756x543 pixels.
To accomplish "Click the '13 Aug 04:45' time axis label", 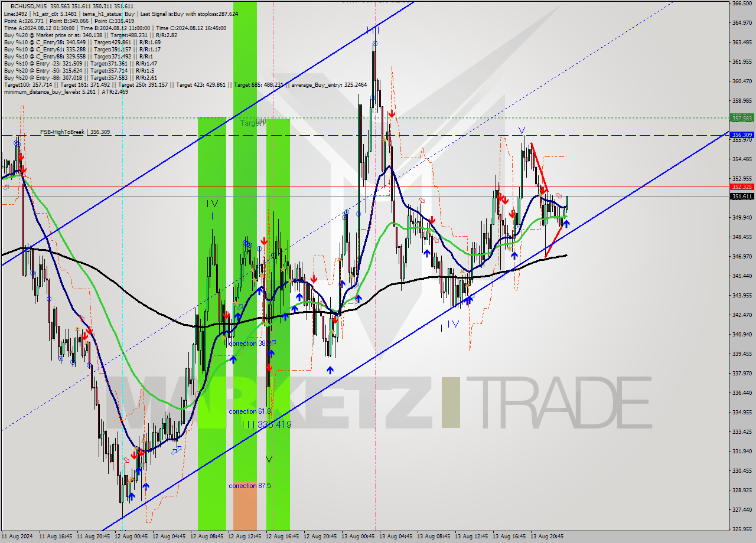I will pos(396,537).
